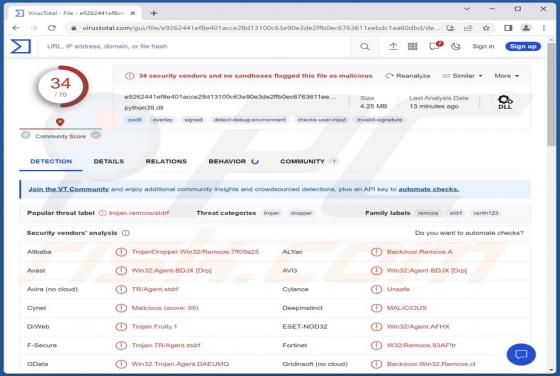Screen dimensions: 560x376
Task: Expand the More dropdown
Action: (x=506, y=76)
